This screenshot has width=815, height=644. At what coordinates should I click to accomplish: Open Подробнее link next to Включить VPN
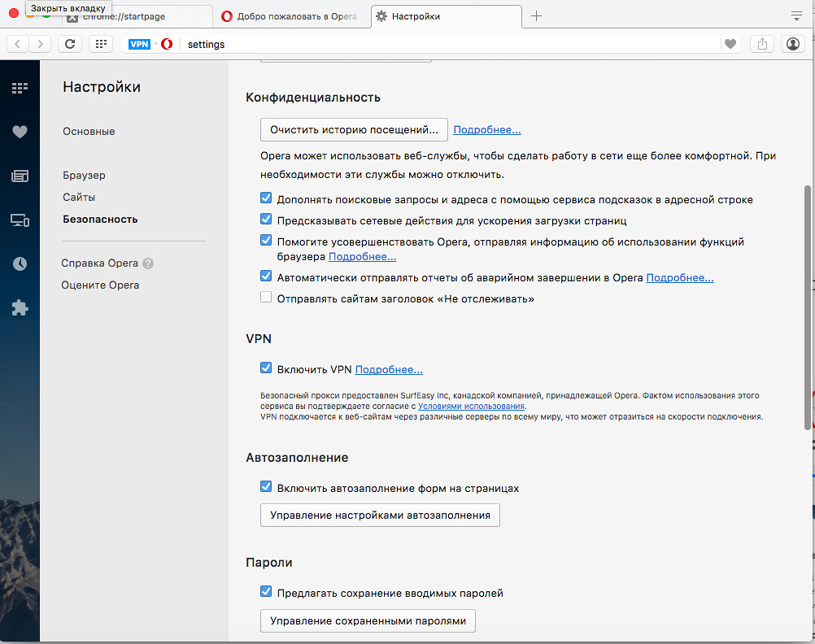389,369
